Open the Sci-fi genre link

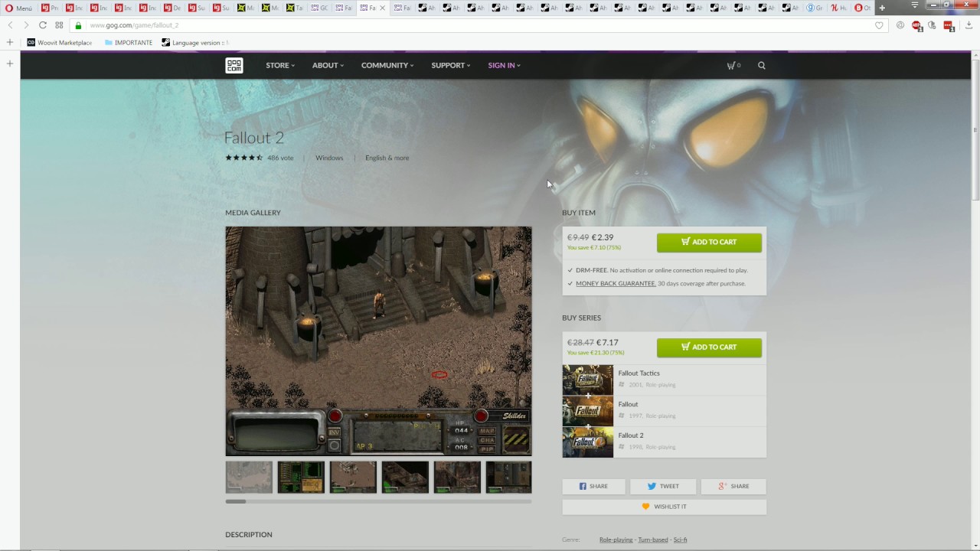(680, 540)
